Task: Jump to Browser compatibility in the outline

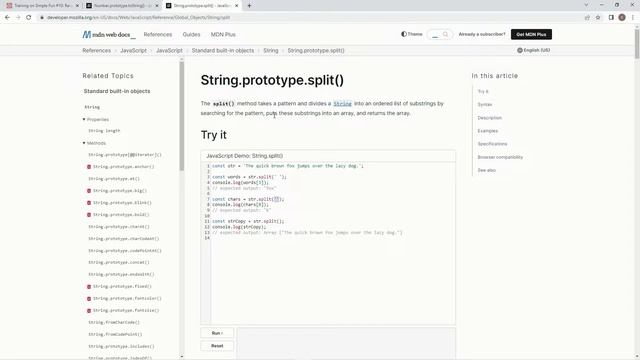Action: pyautogui.click(x=500, y=157)
